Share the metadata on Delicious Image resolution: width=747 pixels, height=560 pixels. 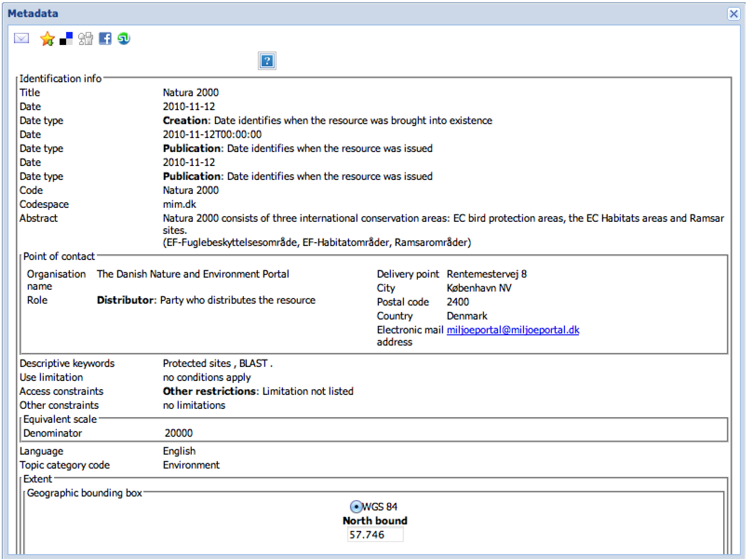tap(66, 38)
